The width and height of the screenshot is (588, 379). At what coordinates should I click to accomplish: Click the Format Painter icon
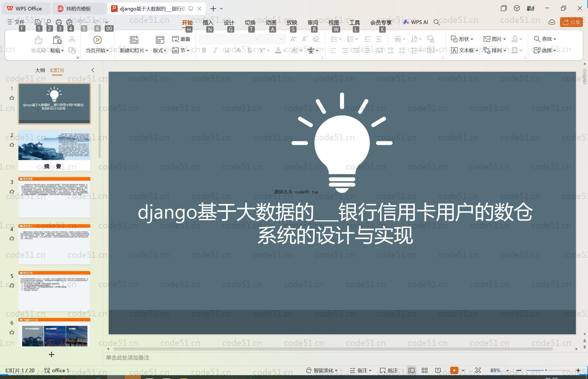click(x=38, y=40)
